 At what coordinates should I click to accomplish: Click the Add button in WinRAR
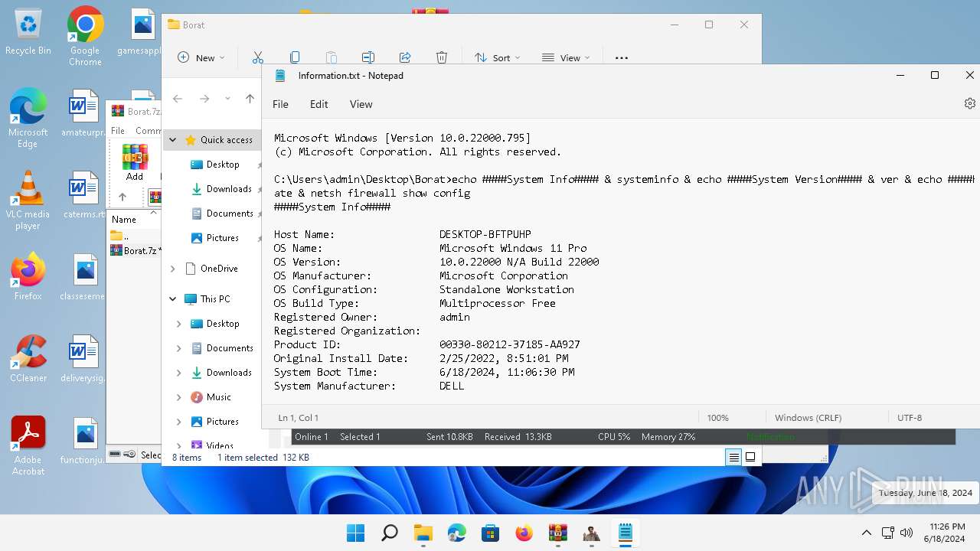(x=135, y=162)
